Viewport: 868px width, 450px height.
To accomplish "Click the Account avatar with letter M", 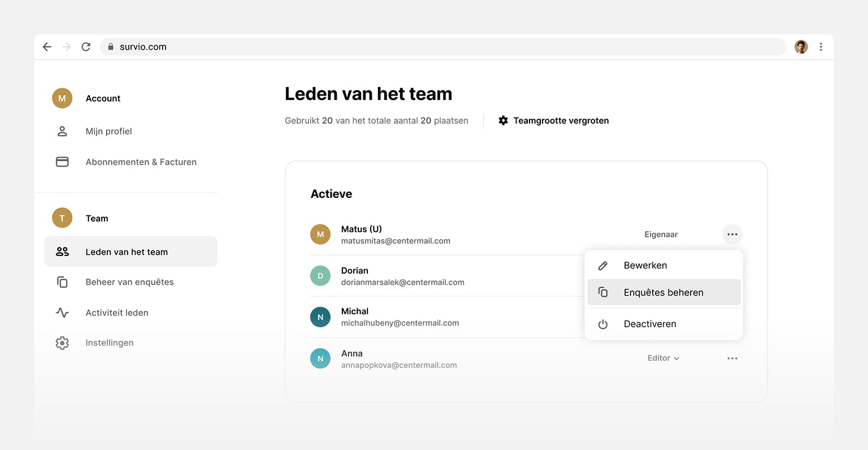I will (62, 98).
